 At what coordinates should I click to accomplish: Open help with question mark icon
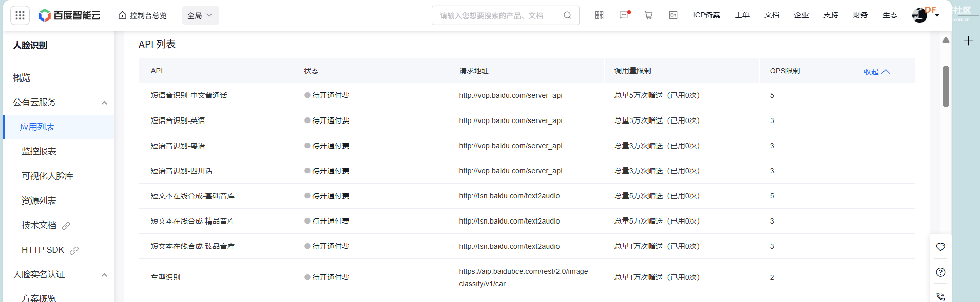pos(940,272)
